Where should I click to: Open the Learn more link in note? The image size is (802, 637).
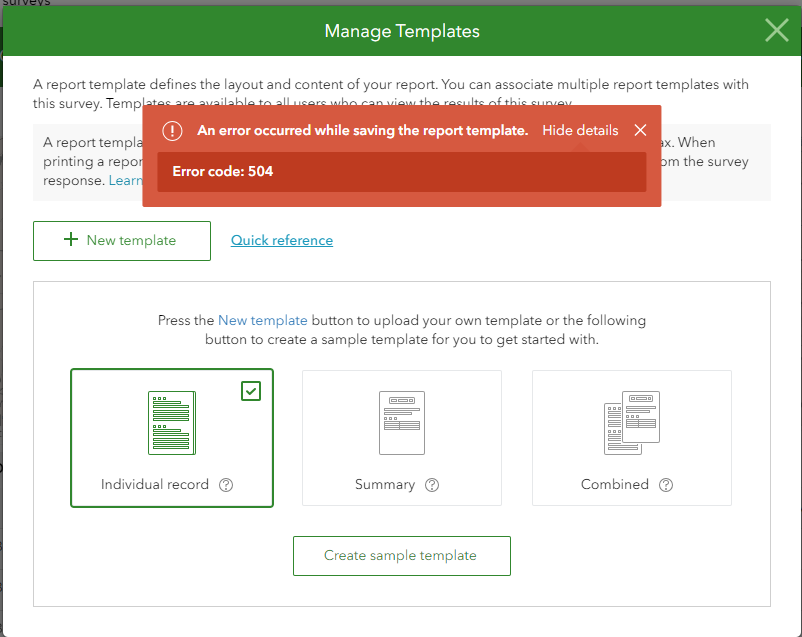click(x=125, y=180)
